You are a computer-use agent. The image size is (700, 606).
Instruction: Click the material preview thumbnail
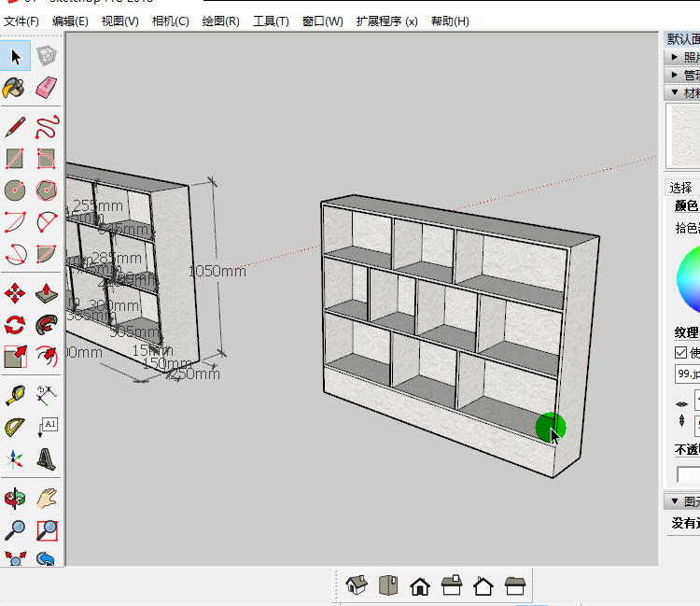683,135
